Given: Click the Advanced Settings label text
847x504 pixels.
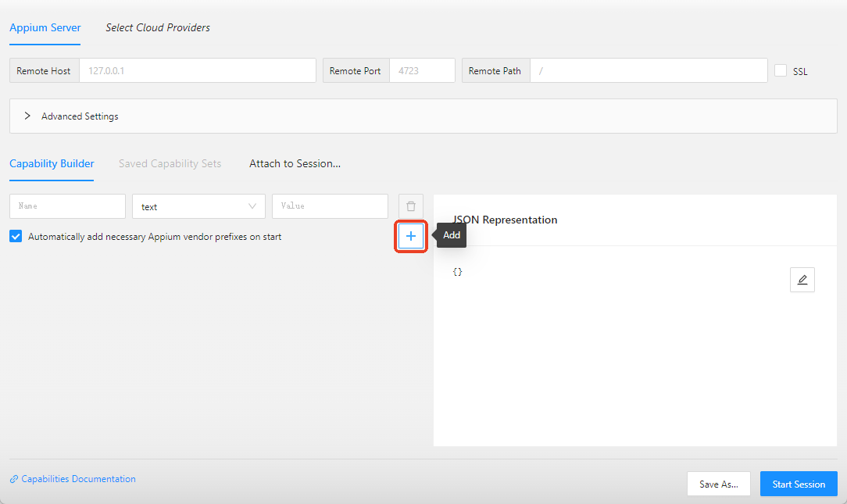Looking at the screenshot, I should point(80,116).
